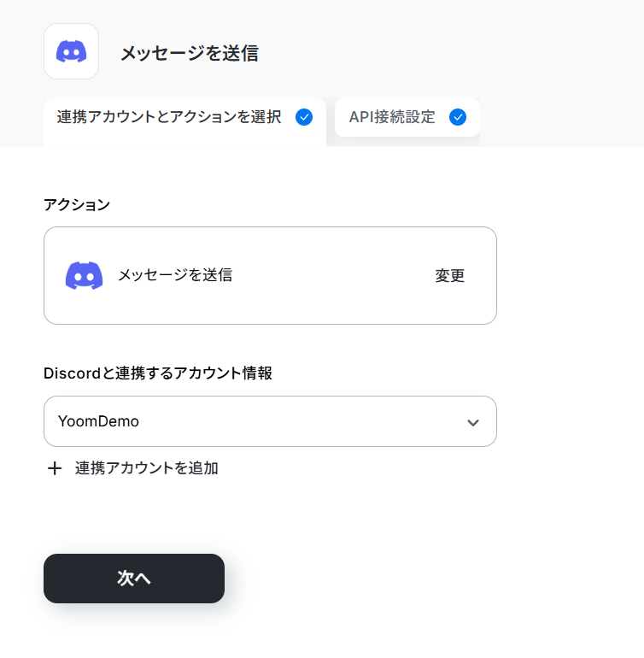The image size is (644, 658).
Task: Open the YoomDemo account selector
Action: [270, 421]
